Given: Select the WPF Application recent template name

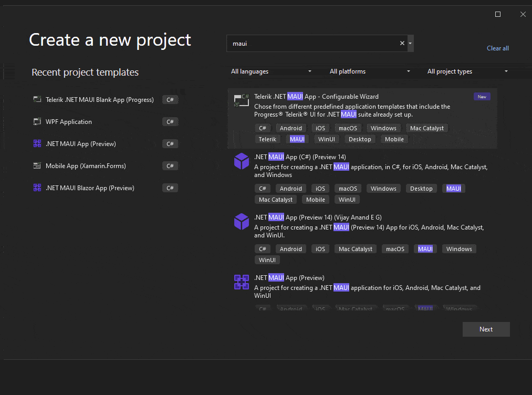Looking at the screenshot, I should [69, 122].
